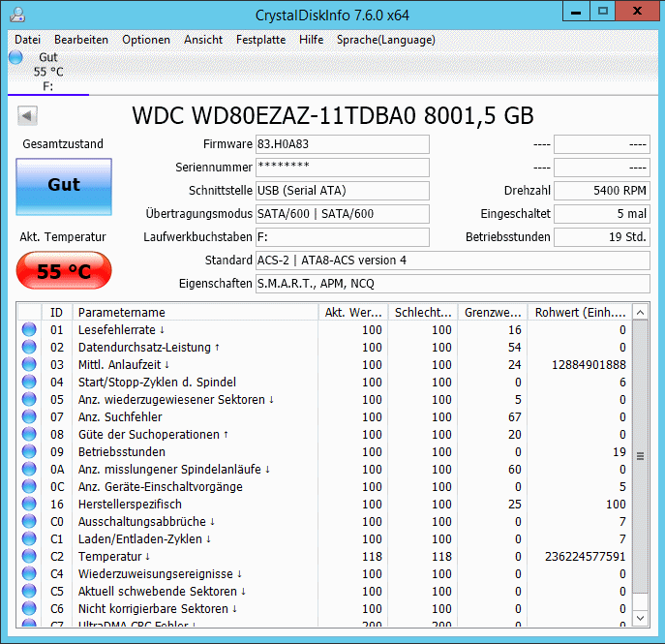Open the Ansicht menu
The image size is (665, 644).
203,40
